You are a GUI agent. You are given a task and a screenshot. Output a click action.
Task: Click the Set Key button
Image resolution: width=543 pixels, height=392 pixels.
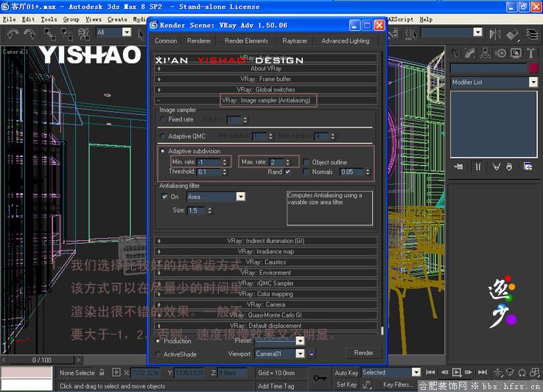[x=346, y=385]
